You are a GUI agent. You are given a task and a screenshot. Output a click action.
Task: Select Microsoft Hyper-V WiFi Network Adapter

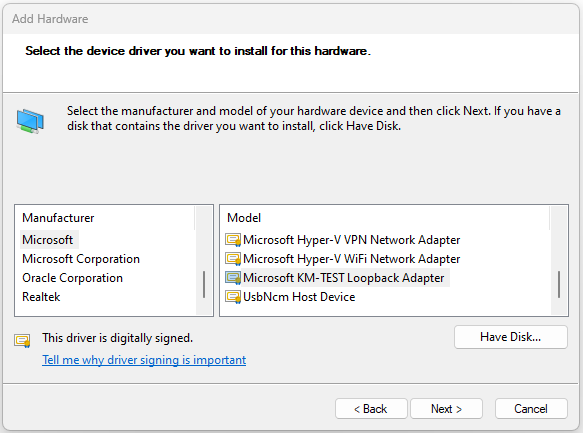tap(351, 259)
